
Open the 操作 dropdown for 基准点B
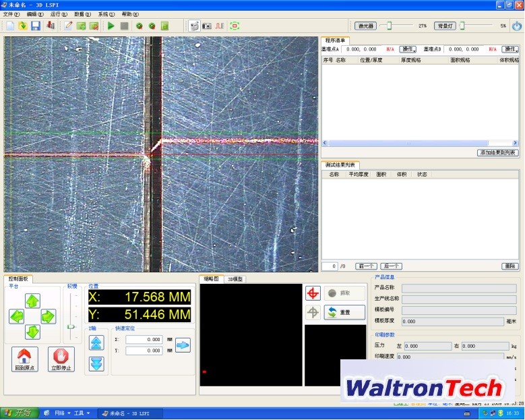(510, 49)
